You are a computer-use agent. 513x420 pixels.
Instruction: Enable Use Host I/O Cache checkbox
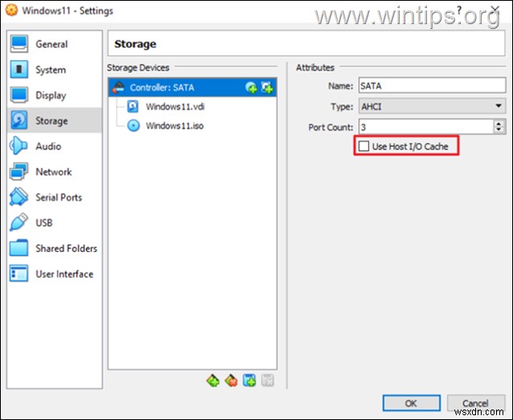point(363,146)
